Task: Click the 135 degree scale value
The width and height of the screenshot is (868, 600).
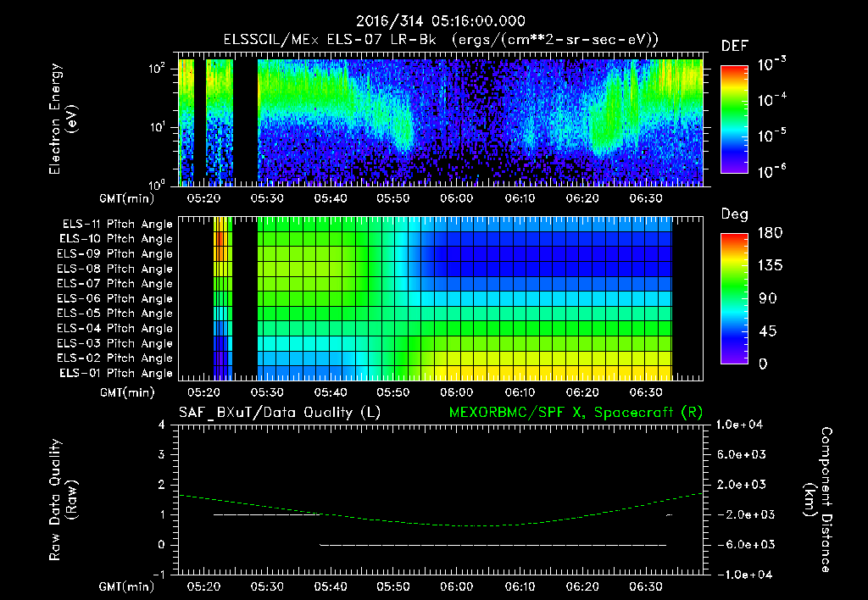Action: (770, 266)
